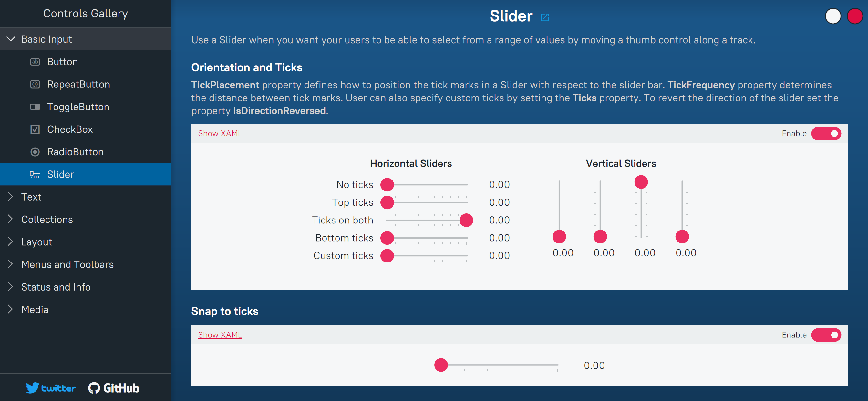The image size is (868, 401).
Task: Click the Button control icon in sidebar
Action: (35, 62)
